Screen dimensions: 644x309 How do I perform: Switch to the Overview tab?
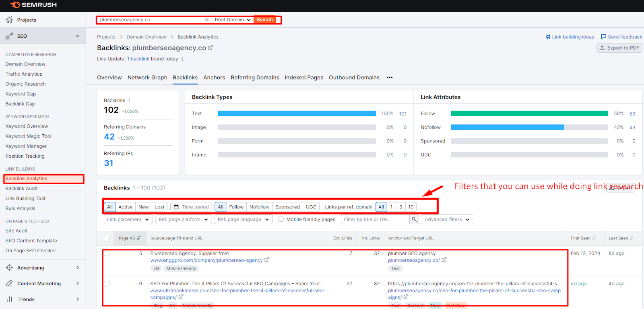[x=109, y=77]
